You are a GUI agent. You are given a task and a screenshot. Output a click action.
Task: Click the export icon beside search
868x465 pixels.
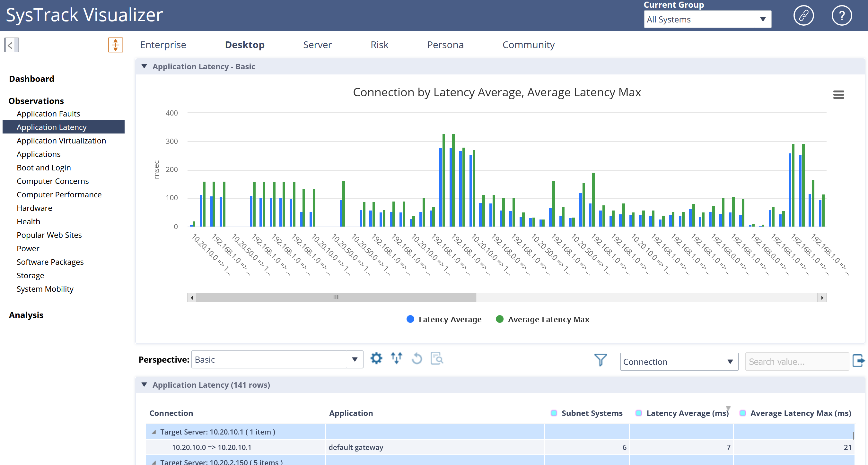[858, 361]
